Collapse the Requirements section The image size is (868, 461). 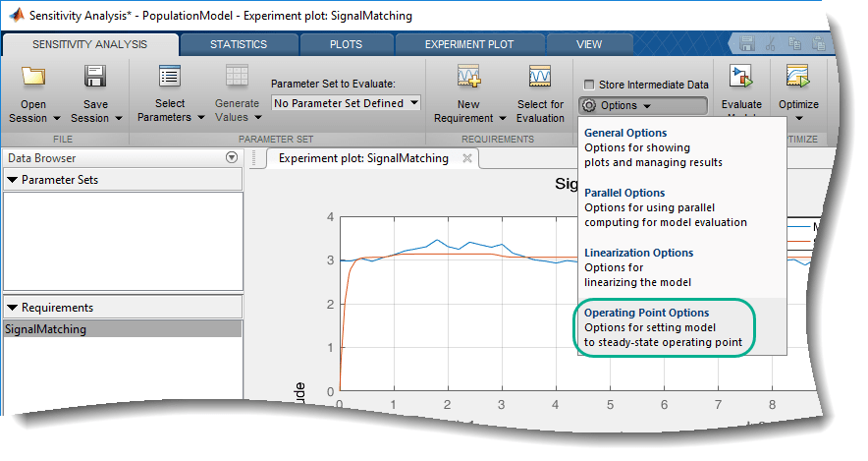13,308
